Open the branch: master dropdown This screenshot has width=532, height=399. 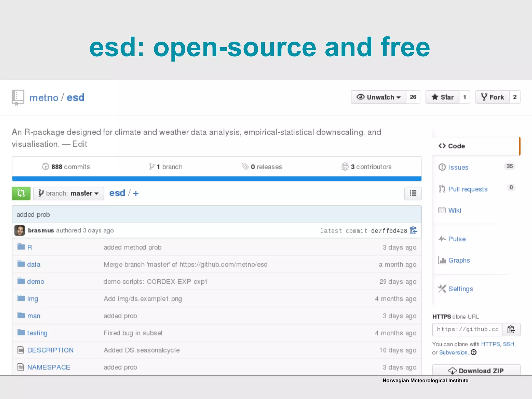click(69, 193)
